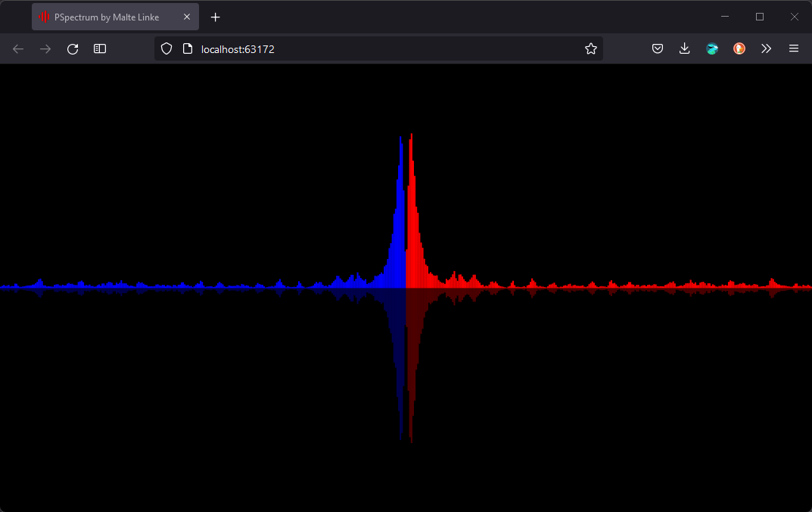Show more tools overflow chevrons

(x=767, y=48)
